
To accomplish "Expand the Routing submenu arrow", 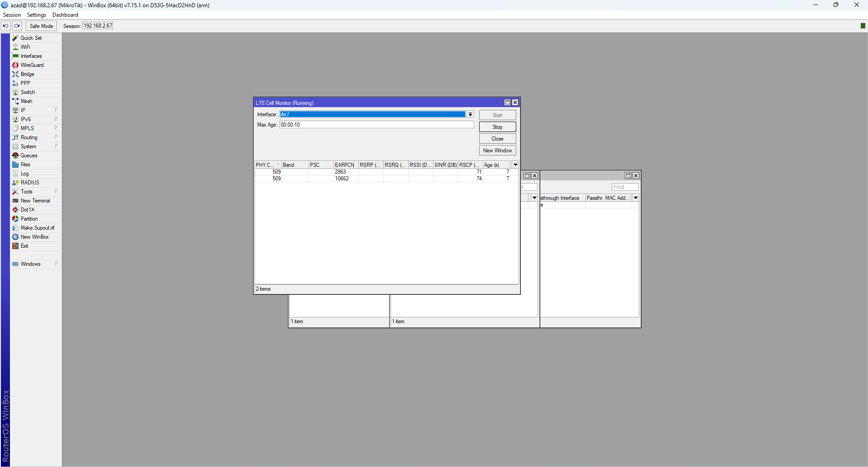I will point(57,137).
